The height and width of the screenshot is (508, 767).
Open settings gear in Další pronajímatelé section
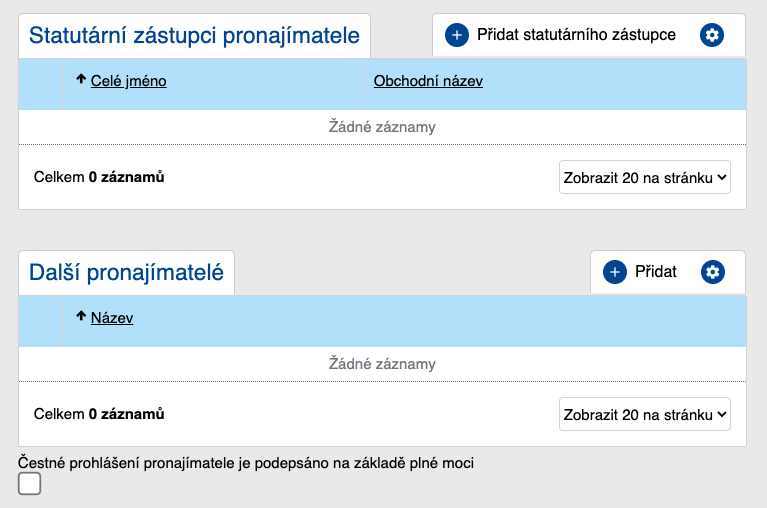point(712,272)
